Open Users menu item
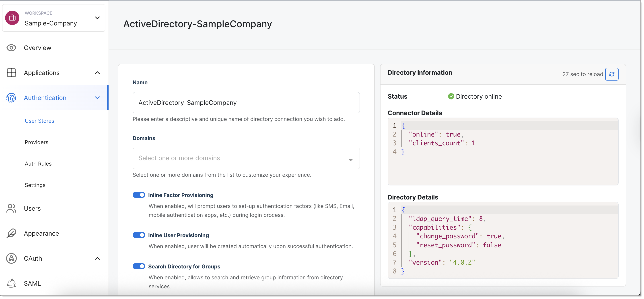Screen dimensions: 644x299 [32, 208]
